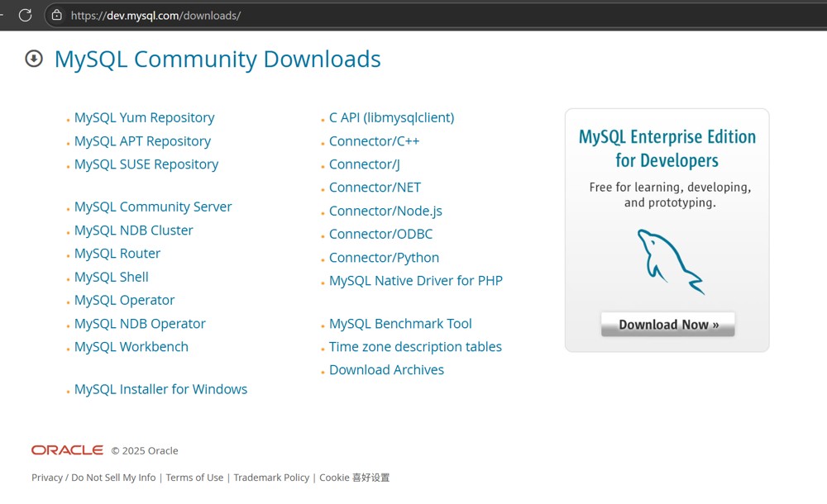Open MySQL Benchmark Tool link

(400, 324)
